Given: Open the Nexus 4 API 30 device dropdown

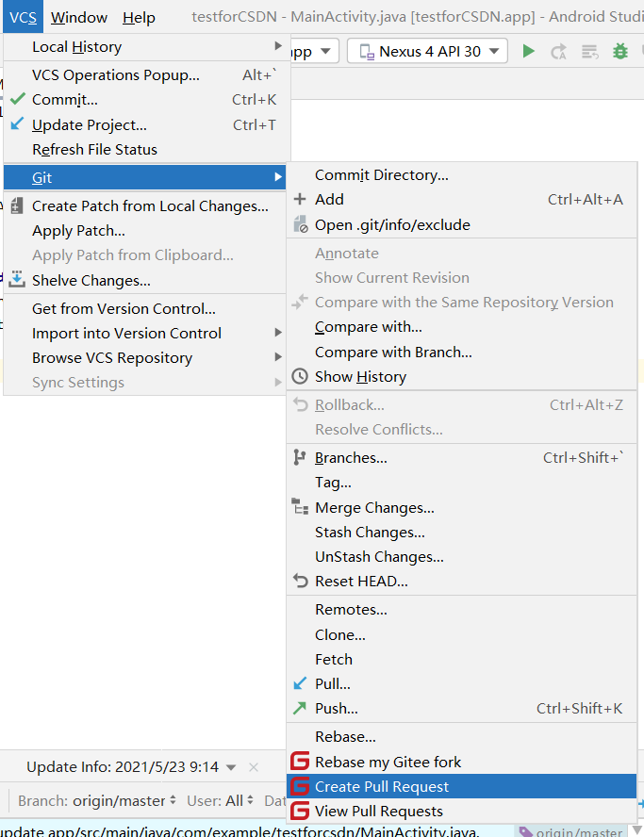Looking at the screenshot, I should point(427,52).
